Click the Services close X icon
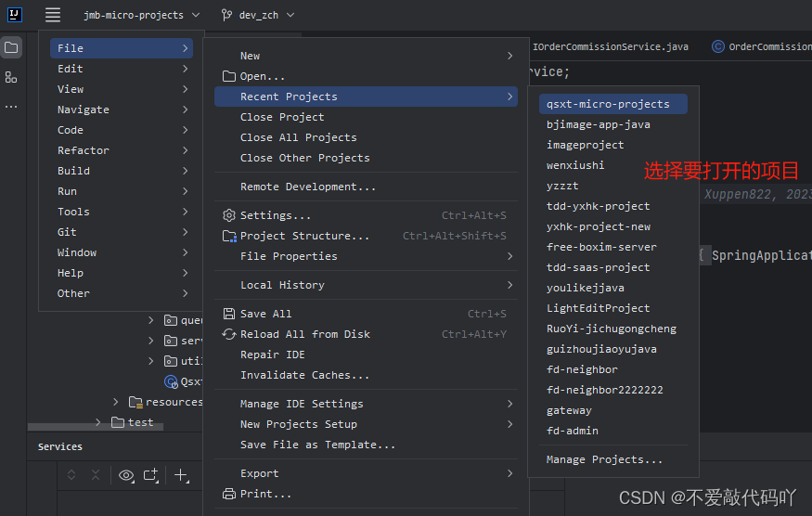 [96, 474]
